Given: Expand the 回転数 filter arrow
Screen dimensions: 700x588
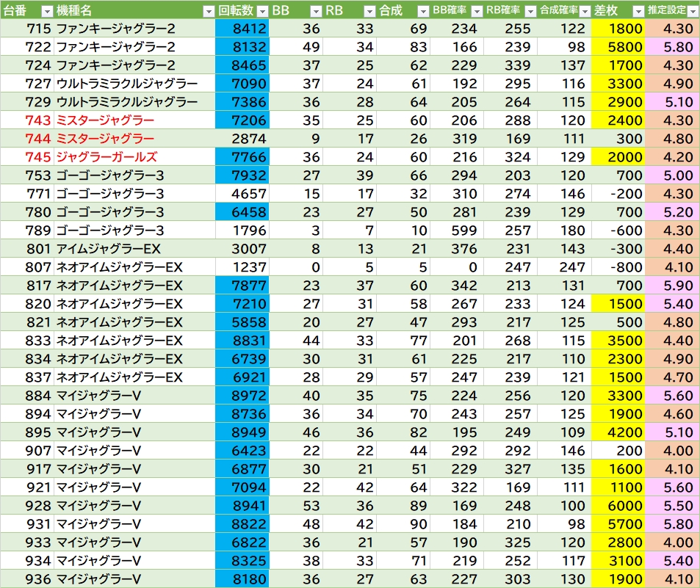Looking at the screenshot, I should point(262,11).
